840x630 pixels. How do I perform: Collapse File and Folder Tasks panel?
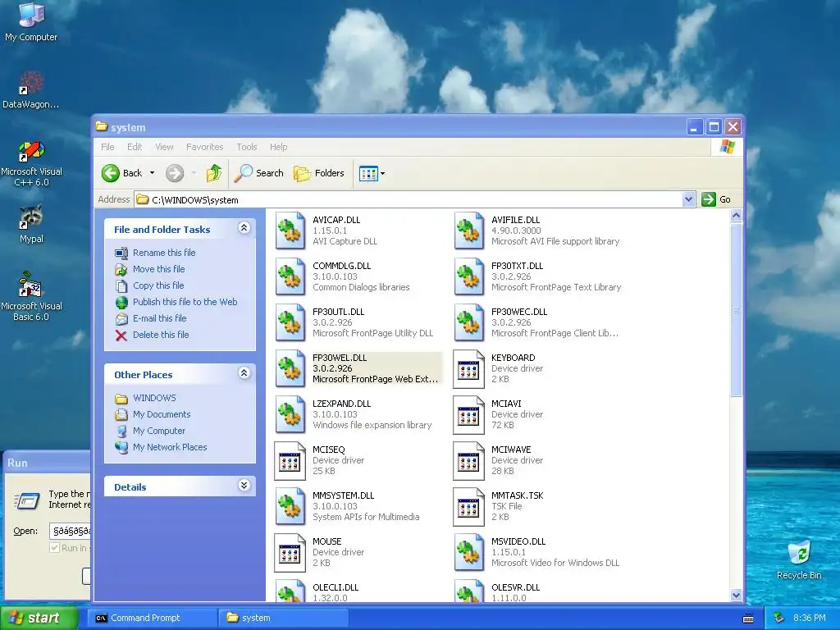click(244, 228)
